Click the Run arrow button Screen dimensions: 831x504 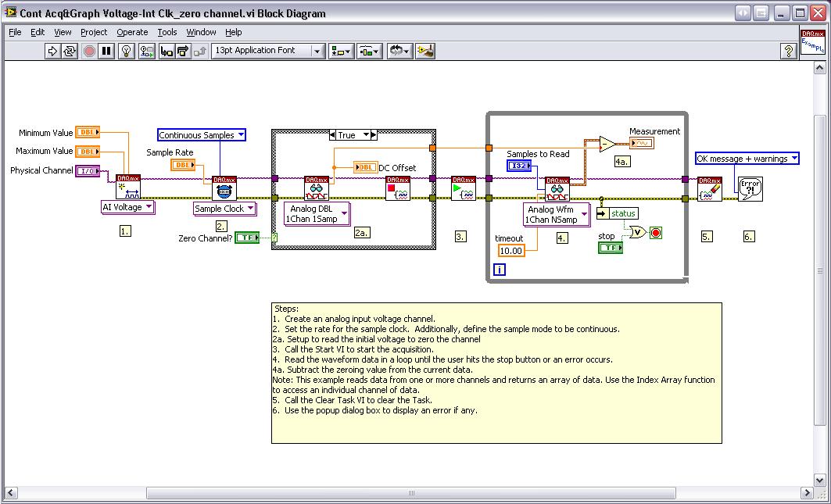(52, 51)
